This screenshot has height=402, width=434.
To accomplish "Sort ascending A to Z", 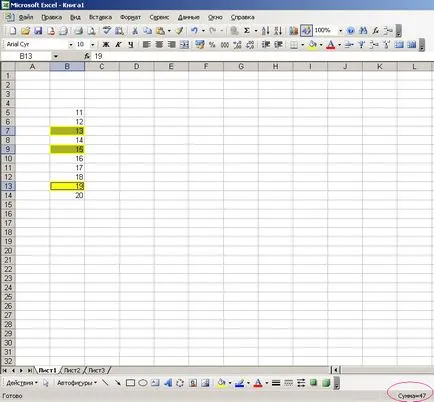I will [x=265, y=31].
